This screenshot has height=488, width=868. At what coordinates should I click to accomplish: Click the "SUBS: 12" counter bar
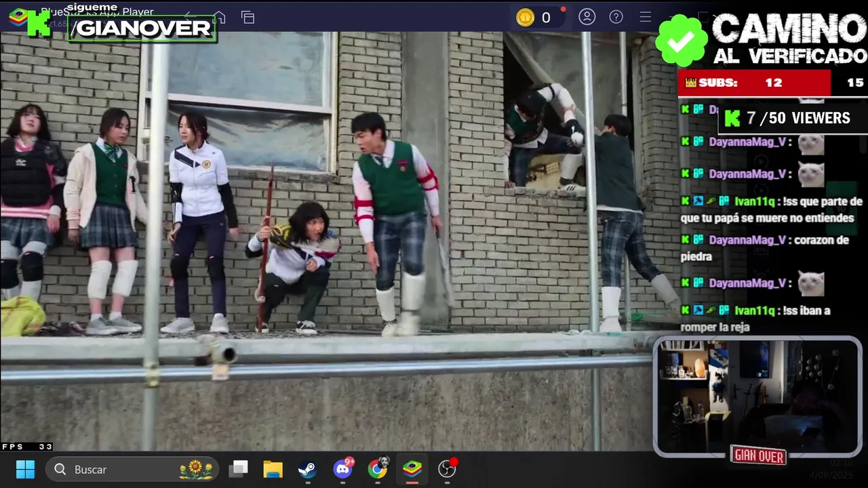tap(754, 83)
